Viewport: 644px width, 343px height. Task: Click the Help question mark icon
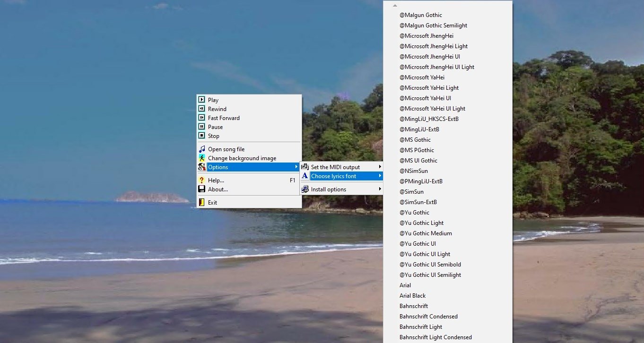pyautogui.click(x=202, y=180)
